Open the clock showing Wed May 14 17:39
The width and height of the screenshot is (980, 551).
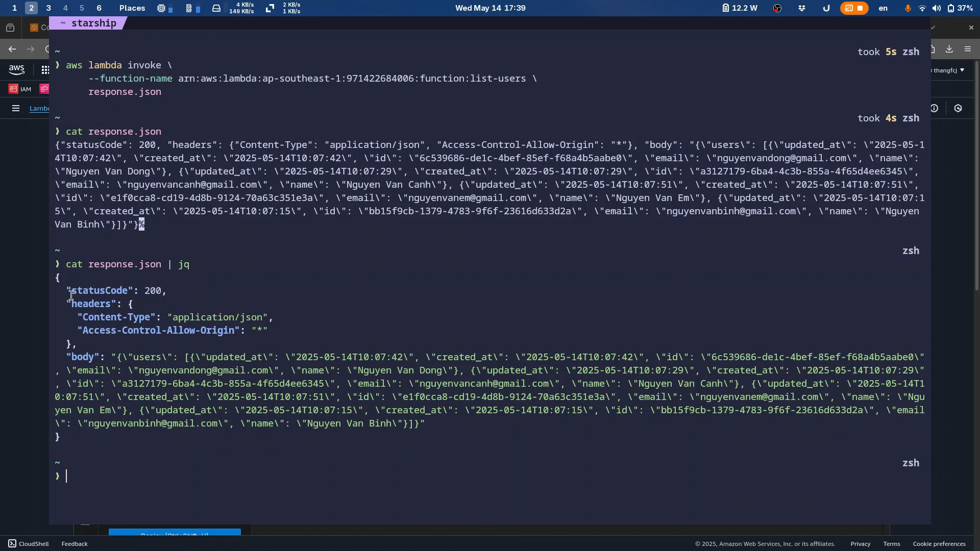click(x=490, y=8)
